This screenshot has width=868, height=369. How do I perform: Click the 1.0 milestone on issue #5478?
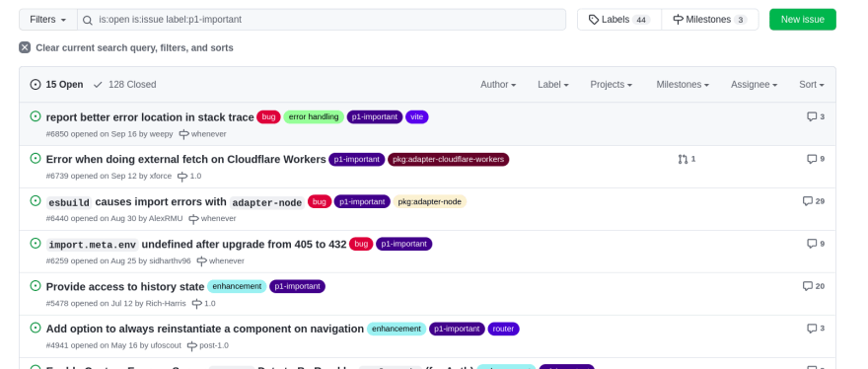tap(204, 304)
